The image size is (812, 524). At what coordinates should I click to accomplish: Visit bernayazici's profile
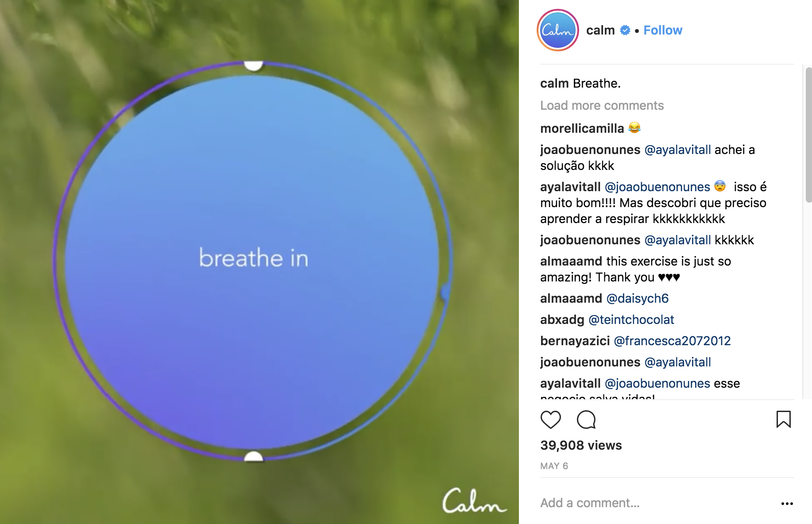point(575,341)
